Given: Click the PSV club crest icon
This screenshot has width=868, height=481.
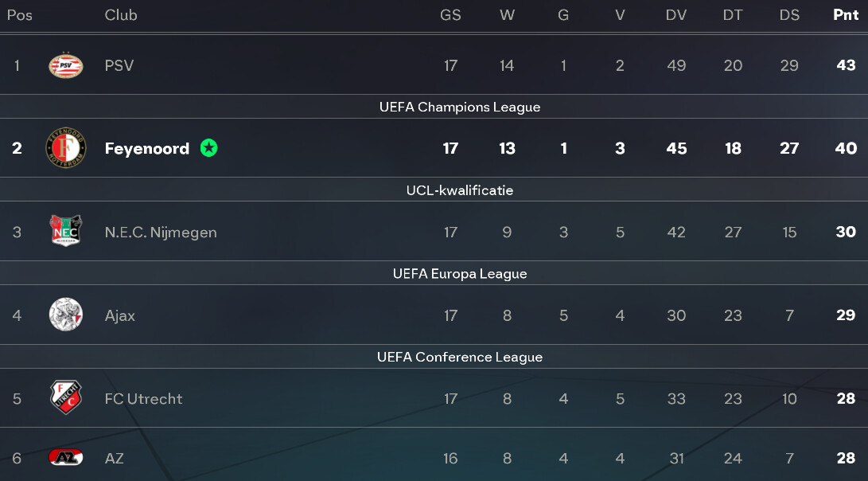Looking at the screenshot, I should pyautogui.click(x=65, y=65).
